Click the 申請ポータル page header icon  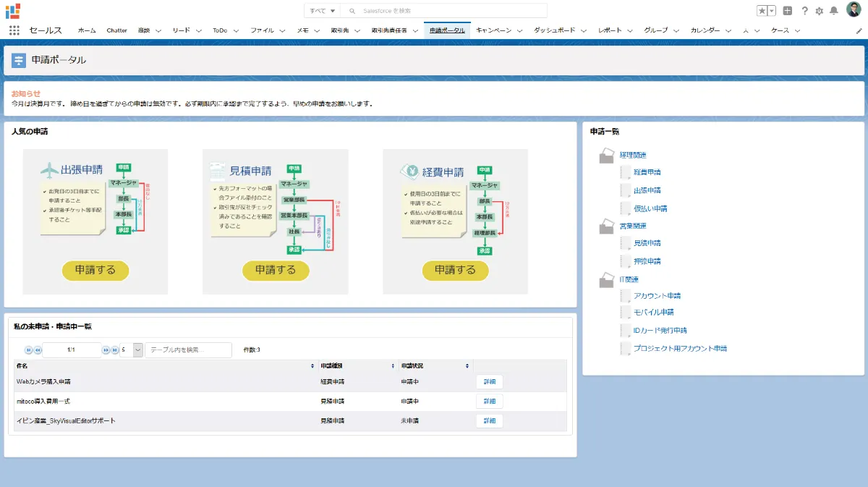[20, 60]
